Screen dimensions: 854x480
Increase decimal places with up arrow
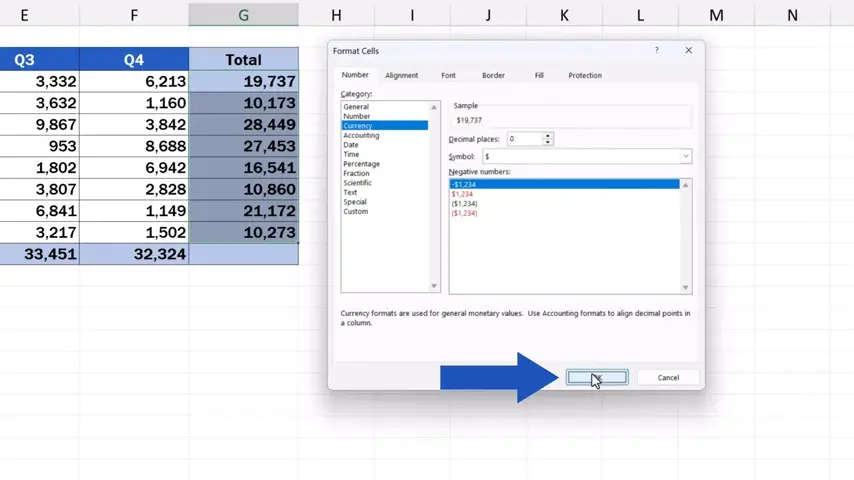[547, 136]
